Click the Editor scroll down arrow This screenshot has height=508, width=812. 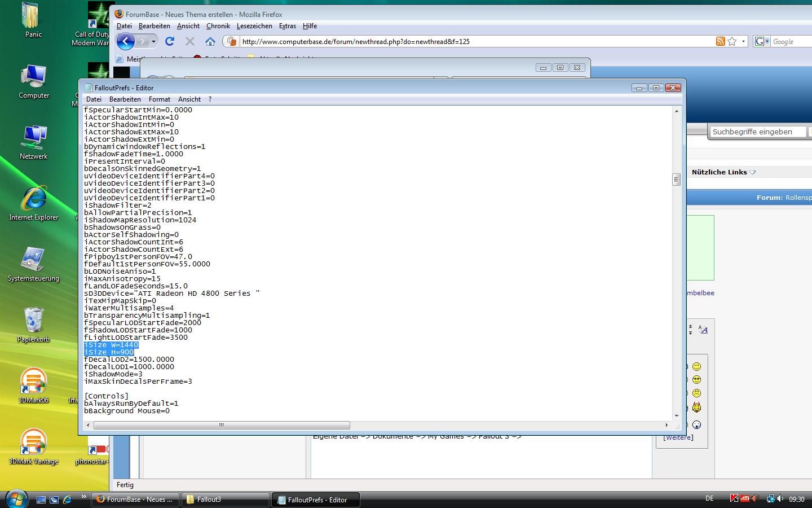pyautogui.click(x=676, y=416)
